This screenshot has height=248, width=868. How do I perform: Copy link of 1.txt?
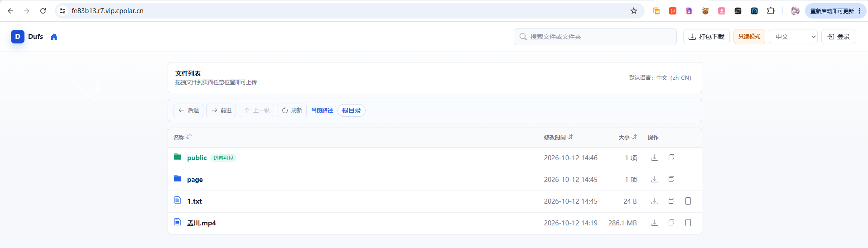click(671, 201)
